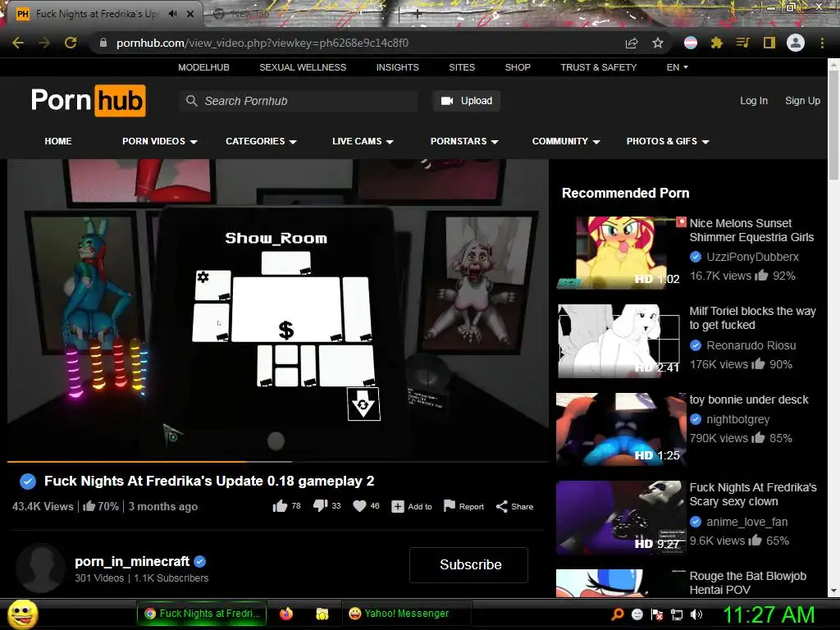Click the search magnifier in the system tray
The height and width of the screenshot is (630, 840).
click(x=618, y=614)
